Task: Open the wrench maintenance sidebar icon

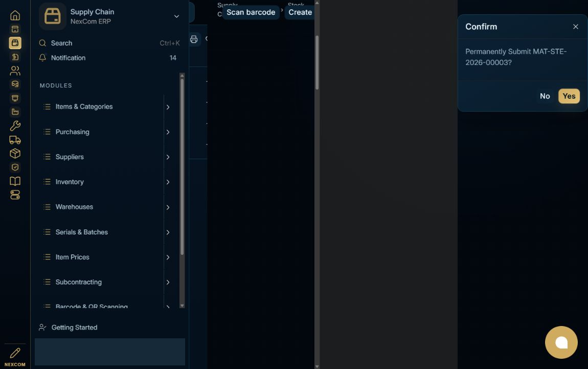Action: [x=15, y=126]
